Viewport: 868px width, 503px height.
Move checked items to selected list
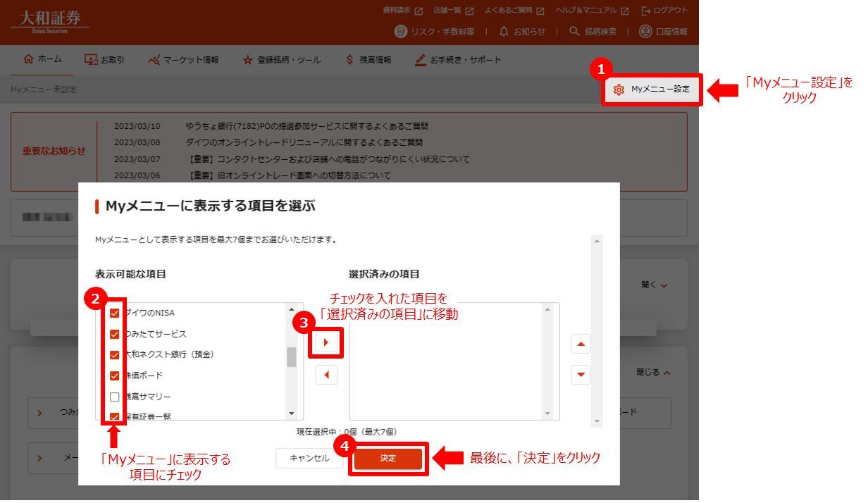point(326,342)
